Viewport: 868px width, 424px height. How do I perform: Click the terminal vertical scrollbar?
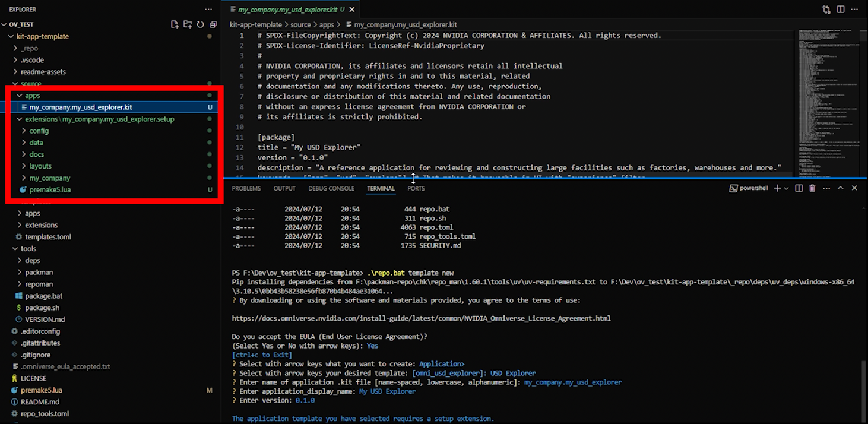pyautogui.click(x=864, y=392)
